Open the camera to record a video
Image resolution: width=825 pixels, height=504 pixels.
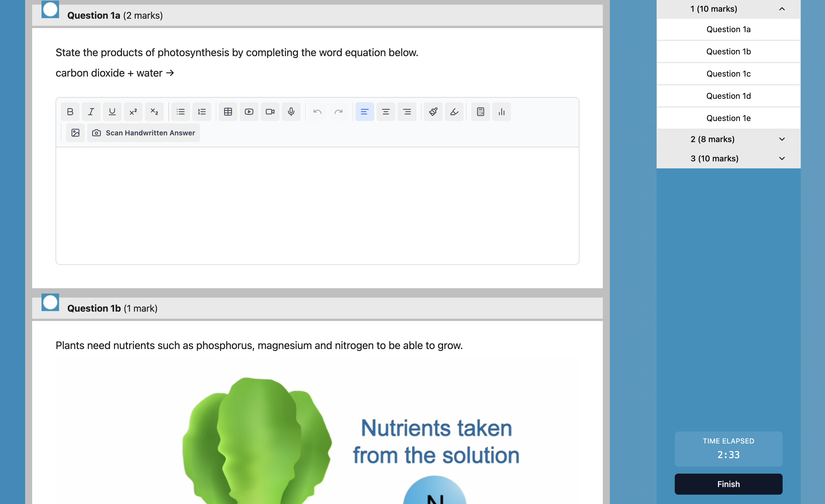pos(270,111)
